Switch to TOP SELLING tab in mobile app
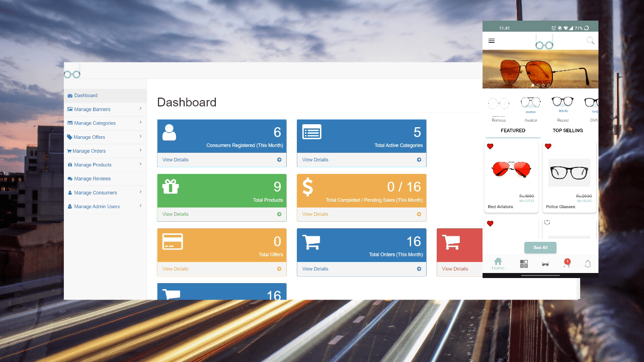This screenshot has width=644, height=362. click(x=568, y=131)
